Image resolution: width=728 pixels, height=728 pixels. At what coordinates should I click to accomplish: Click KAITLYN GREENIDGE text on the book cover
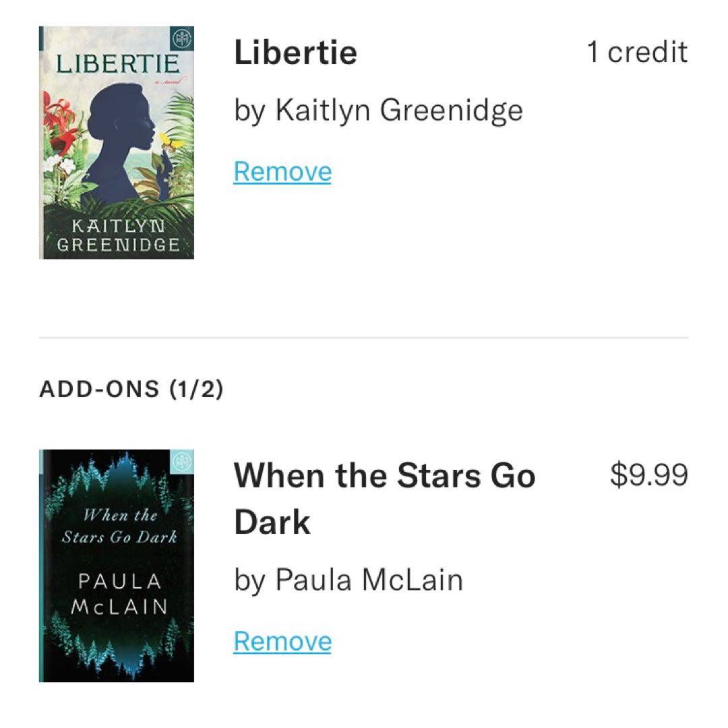[118, 234]
